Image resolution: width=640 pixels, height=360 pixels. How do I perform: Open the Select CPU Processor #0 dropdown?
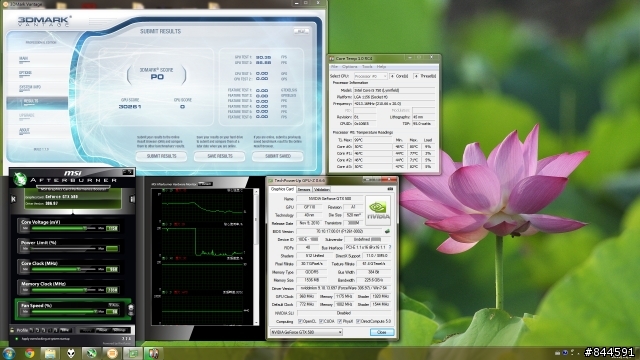tap(371, 76)
